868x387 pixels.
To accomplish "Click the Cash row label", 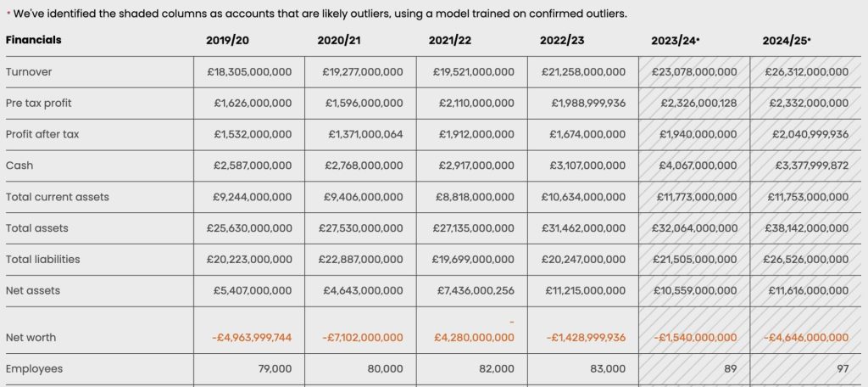I will (x=19, y=165).
